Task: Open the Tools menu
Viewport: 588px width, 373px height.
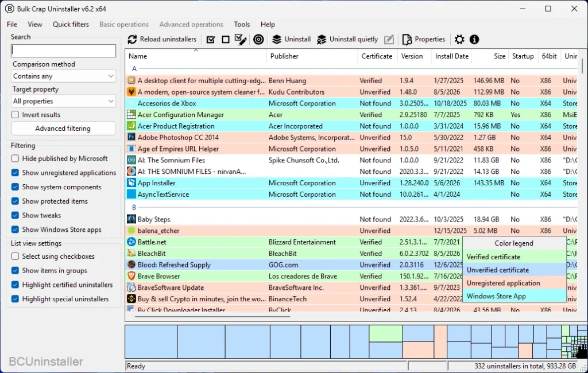Action: (242, 24)
